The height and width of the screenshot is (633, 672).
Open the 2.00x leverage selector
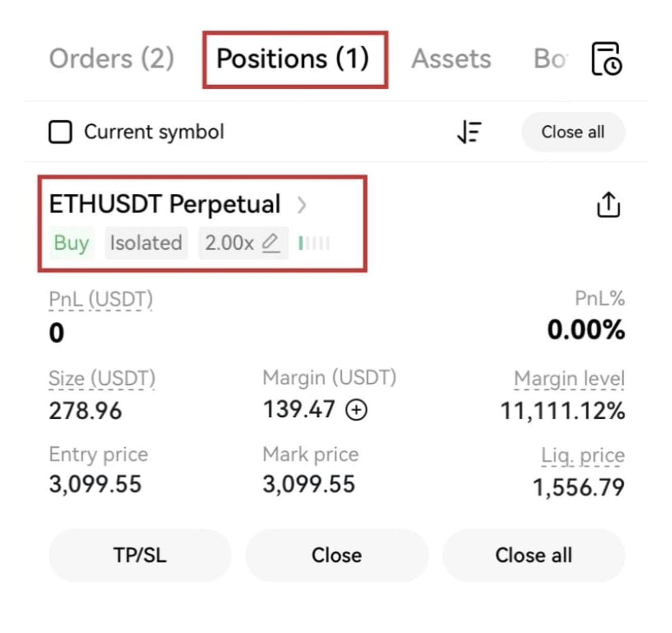(243, 243)
